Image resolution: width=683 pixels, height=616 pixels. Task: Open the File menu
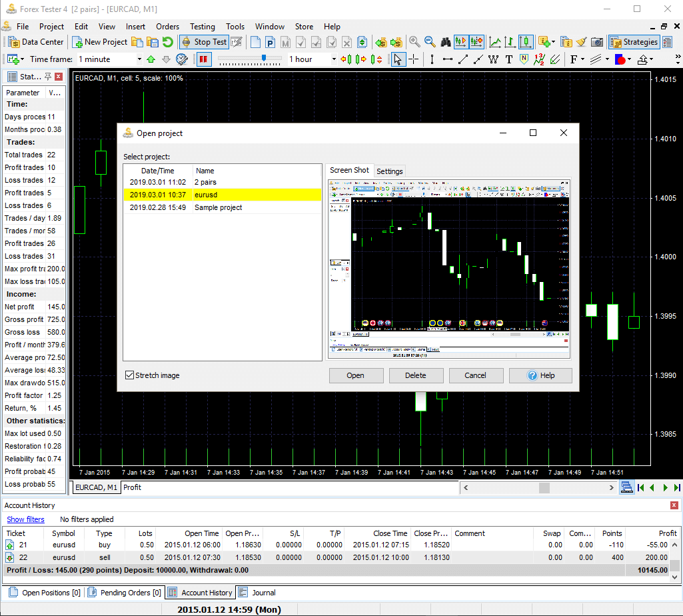point(23,27)
